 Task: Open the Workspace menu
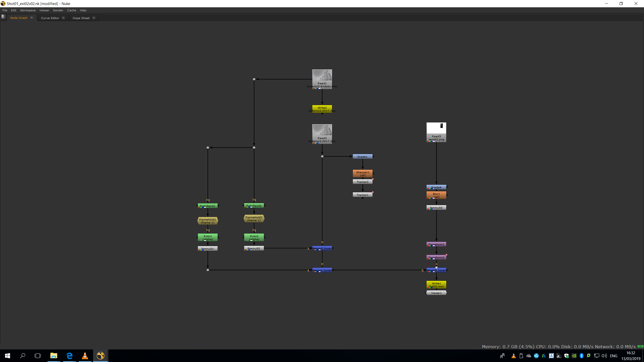(x=28, y=10)
